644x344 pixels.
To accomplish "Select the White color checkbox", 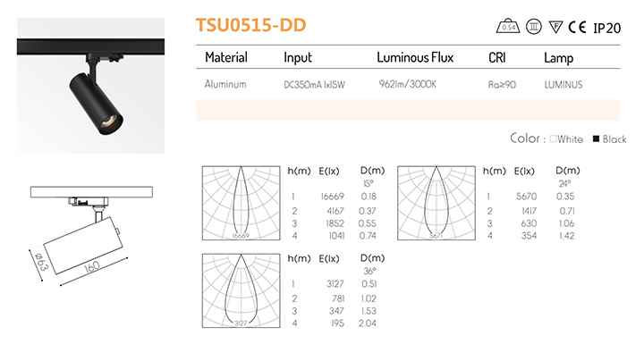I will 553,138.
